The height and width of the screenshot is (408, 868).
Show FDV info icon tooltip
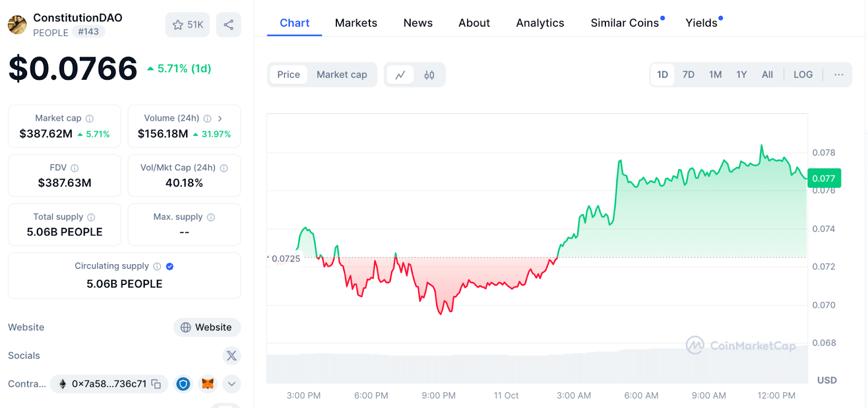75,168
